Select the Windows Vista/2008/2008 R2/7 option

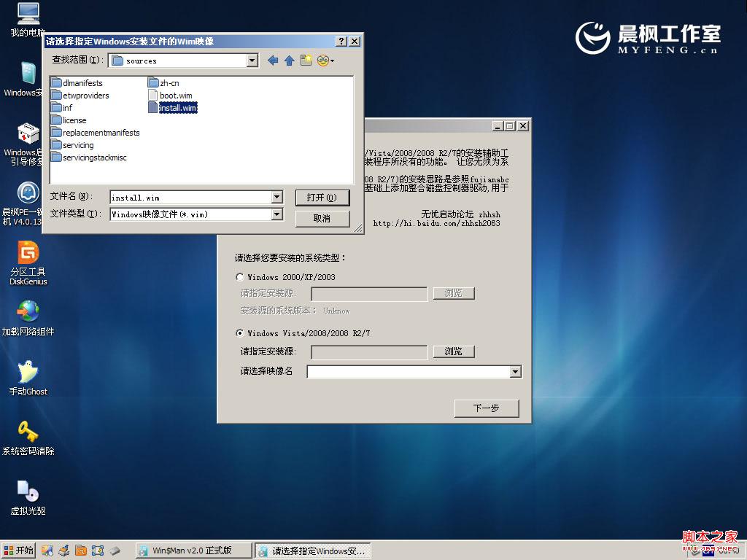240,333
